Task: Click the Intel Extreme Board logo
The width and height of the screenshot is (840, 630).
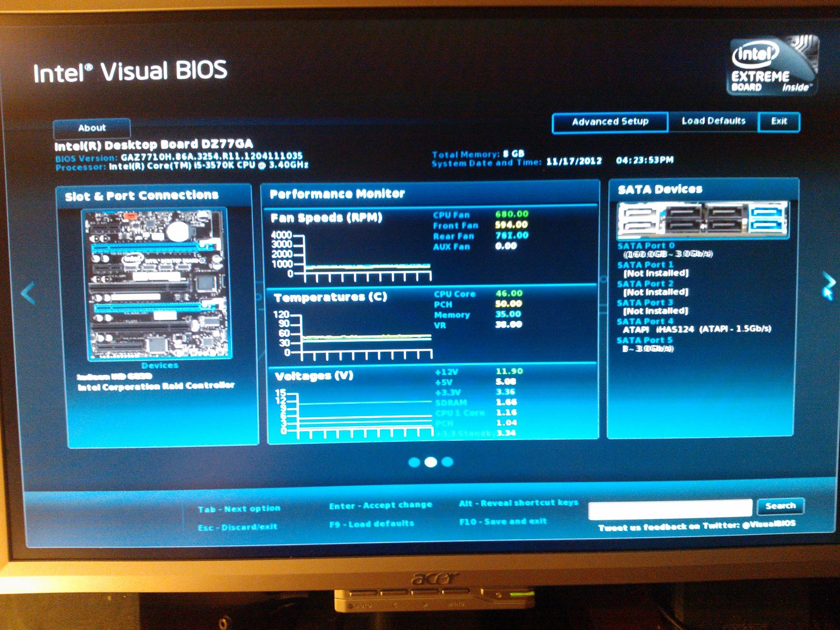Action: coord(774,64)
